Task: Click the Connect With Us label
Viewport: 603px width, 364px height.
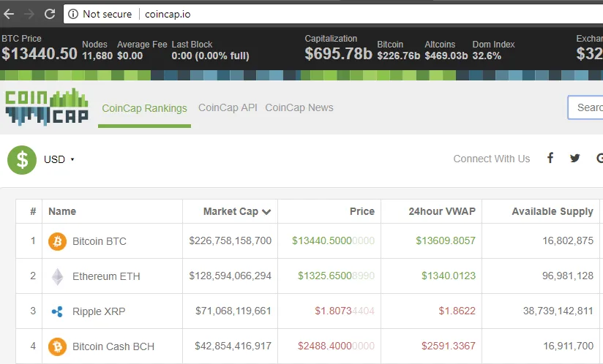Action: [x=492, y=159]
